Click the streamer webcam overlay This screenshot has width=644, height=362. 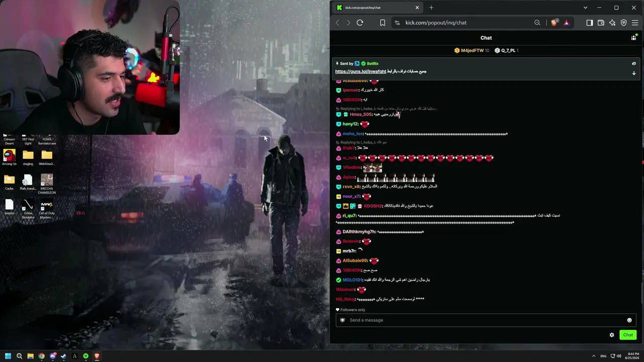(x=90, y=67)
